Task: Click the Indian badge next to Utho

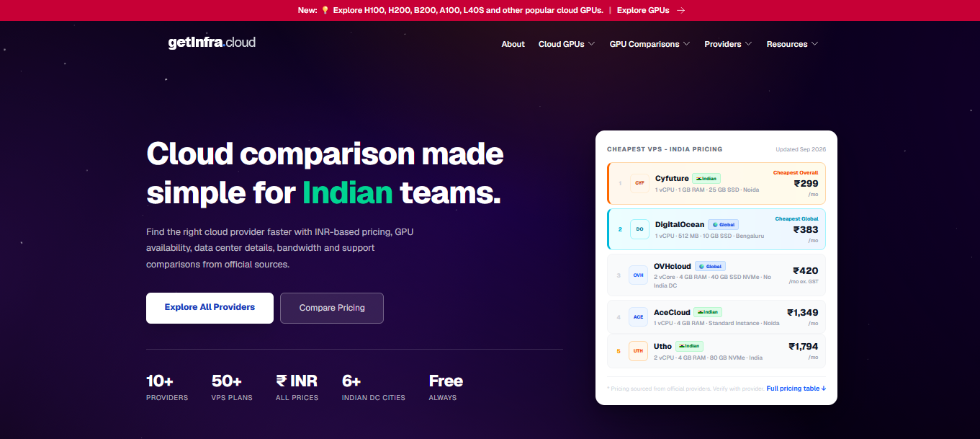Action: click(x=689, y=346)
